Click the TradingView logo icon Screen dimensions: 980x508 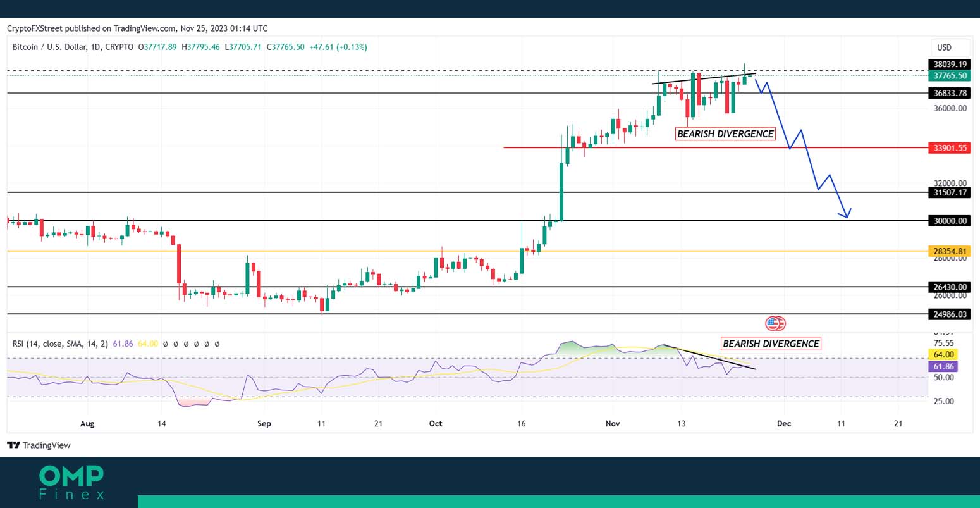point(13,445)
